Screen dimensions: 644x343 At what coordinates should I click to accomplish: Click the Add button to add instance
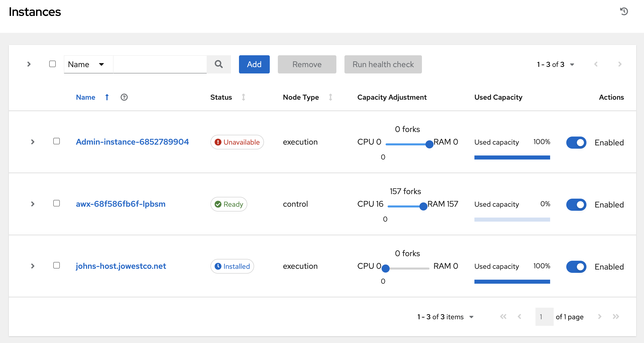pyautogui.click(x=254, y=64)
